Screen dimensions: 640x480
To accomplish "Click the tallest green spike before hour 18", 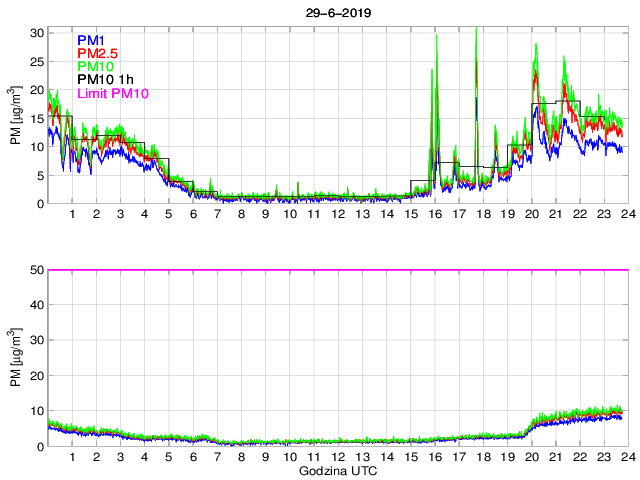I will click(476, 32).
